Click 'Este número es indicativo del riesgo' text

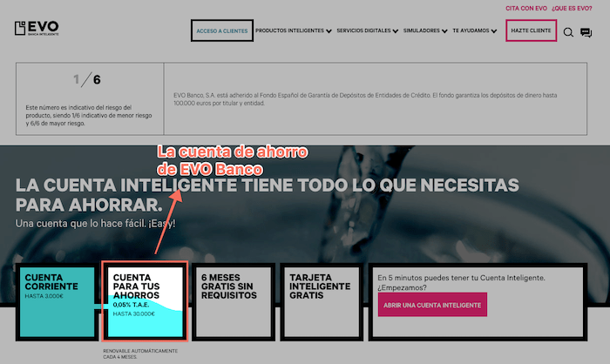click(x=89, y=116)
